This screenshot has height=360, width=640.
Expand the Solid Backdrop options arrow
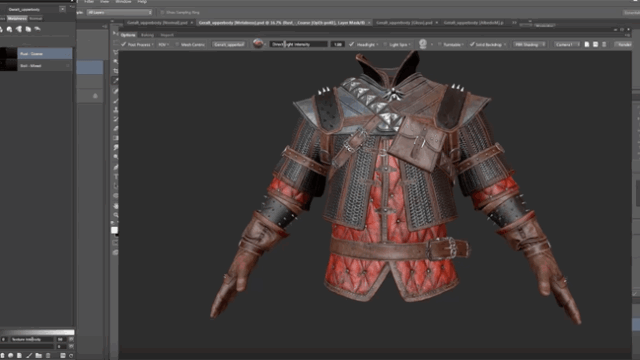pyautogui.click(x=505, y=44)
